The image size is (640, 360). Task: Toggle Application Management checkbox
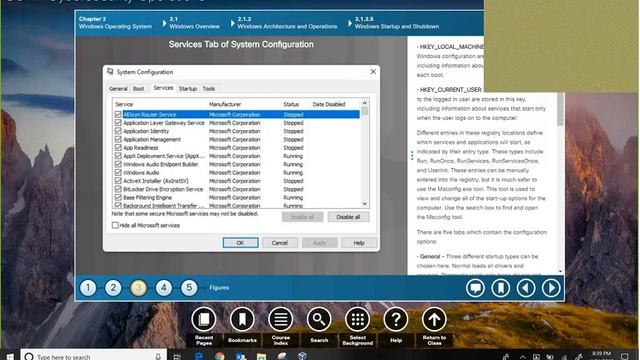pos(118,139)
